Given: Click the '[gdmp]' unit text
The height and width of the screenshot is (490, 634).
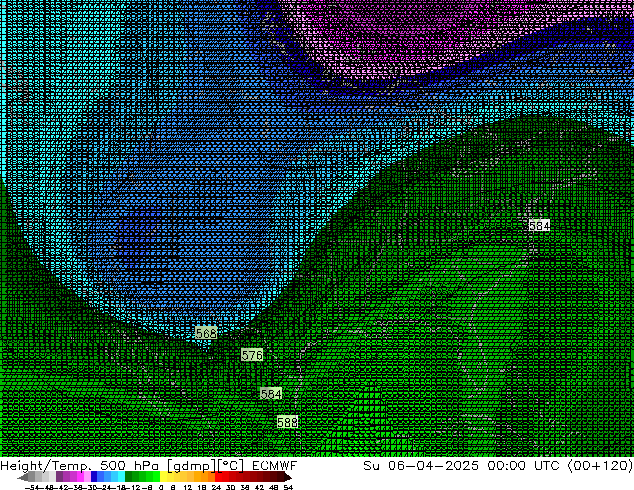Looking at the screenshot, I should (x=192, y=466).
